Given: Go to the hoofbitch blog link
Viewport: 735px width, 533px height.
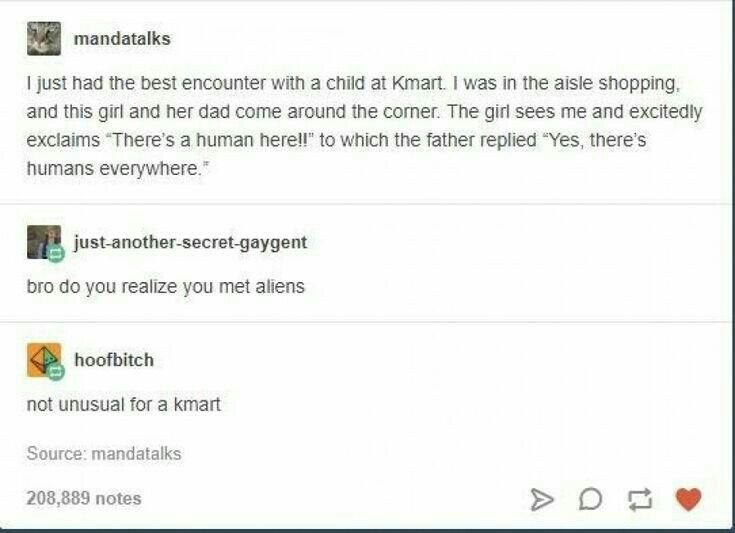Looking at the screenshot, I should [x=114, y=360].
